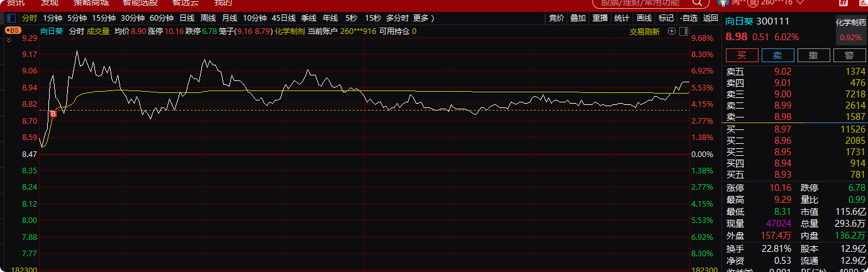This screenshot has width=868, height=272.
Task: Click the 竞价 toolbar button
Action: point(557,18)
